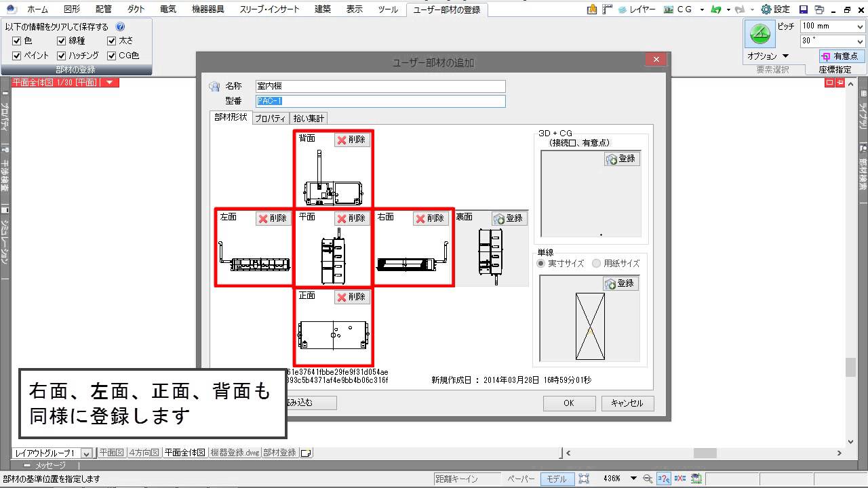
Task: Click the icon beside 名称 field
Action: click(214, 86)
